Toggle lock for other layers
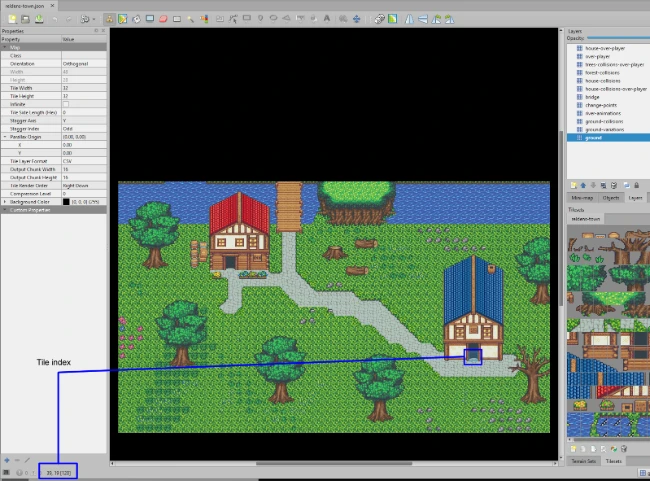The height and width of the screenshot is (481, 650). 636,185
